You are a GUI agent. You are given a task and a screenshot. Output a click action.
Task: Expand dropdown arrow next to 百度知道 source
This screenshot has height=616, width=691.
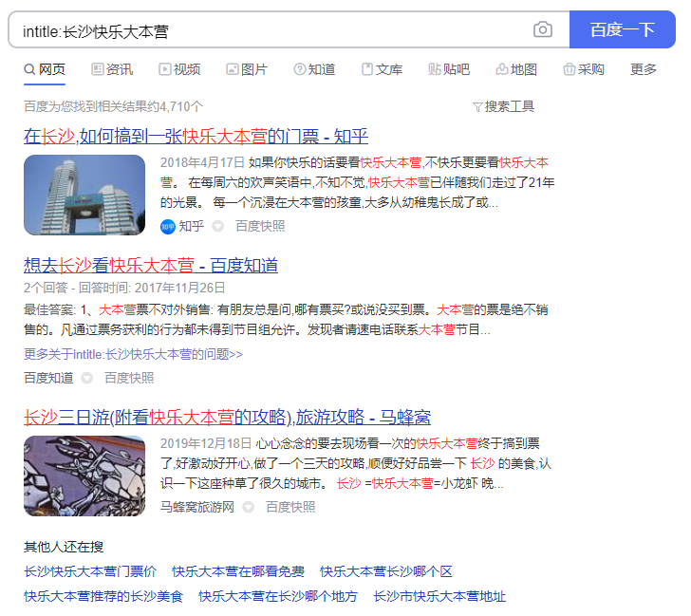click(x=86, y=378)
